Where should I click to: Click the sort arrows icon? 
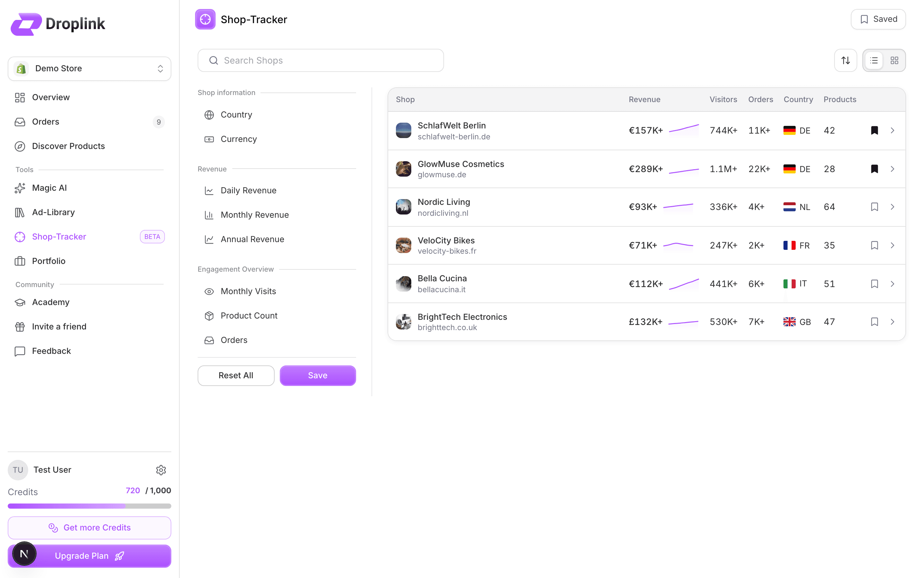pyautogui.click(x=845, y=60)
